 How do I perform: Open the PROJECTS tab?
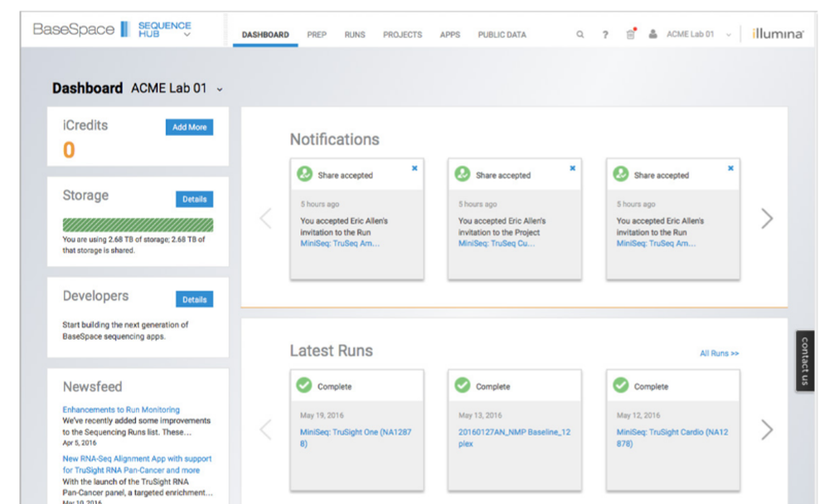point(402,35)
